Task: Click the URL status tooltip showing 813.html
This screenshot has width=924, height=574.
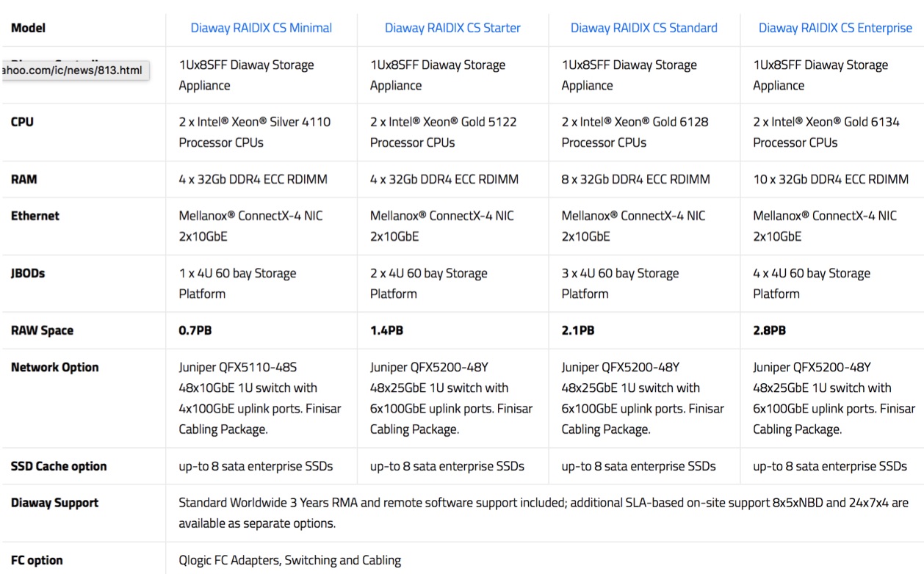Action: click(74, 71)
